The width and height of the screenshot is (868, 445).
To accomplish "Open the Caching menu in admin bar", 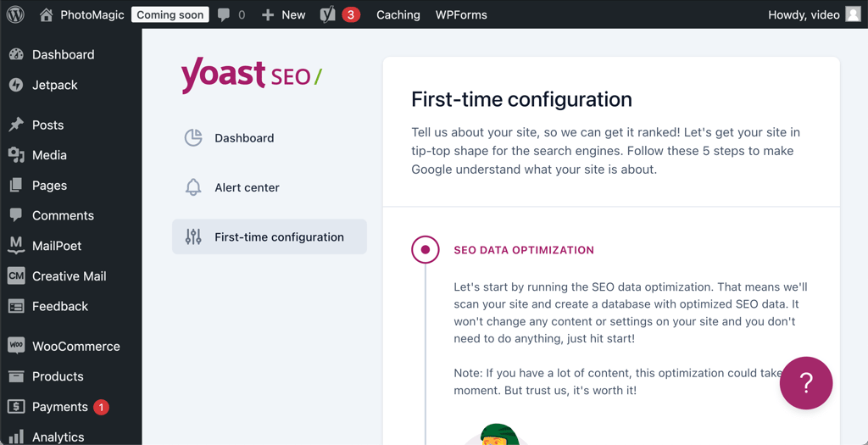I will pos(398,15).
